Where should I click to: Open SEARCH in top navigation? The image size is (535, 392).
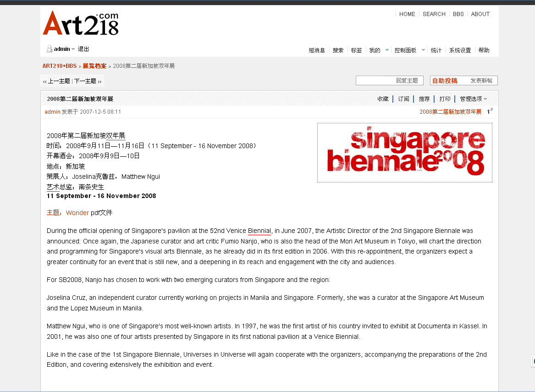point(434,14)
